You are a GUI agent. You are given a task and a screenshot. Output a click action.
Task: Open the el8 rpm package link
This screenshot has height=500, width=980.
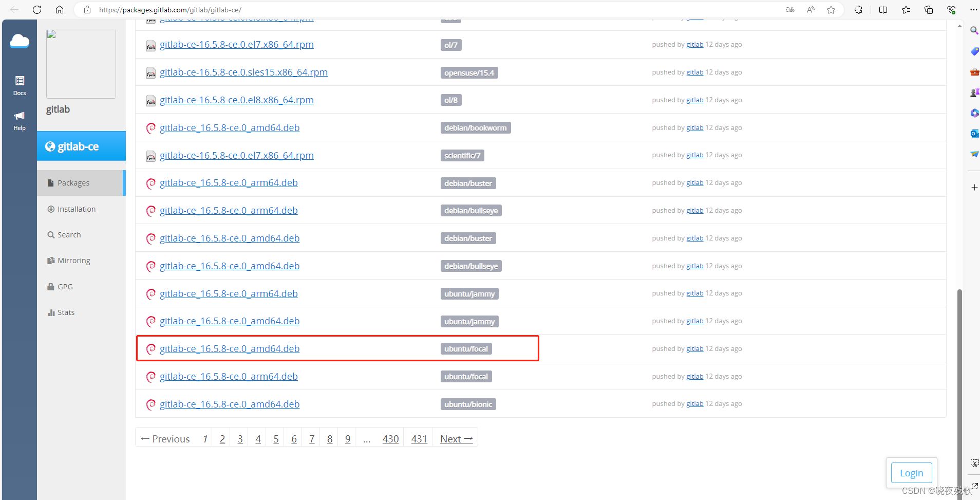point(237,100)
